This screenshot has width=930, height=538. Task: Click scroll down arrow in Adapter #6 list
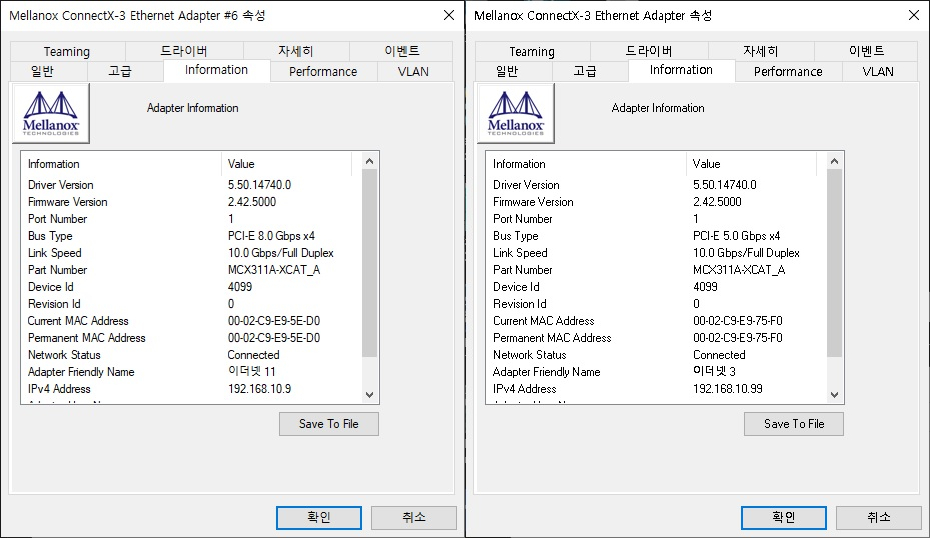(x=370, y=395)
